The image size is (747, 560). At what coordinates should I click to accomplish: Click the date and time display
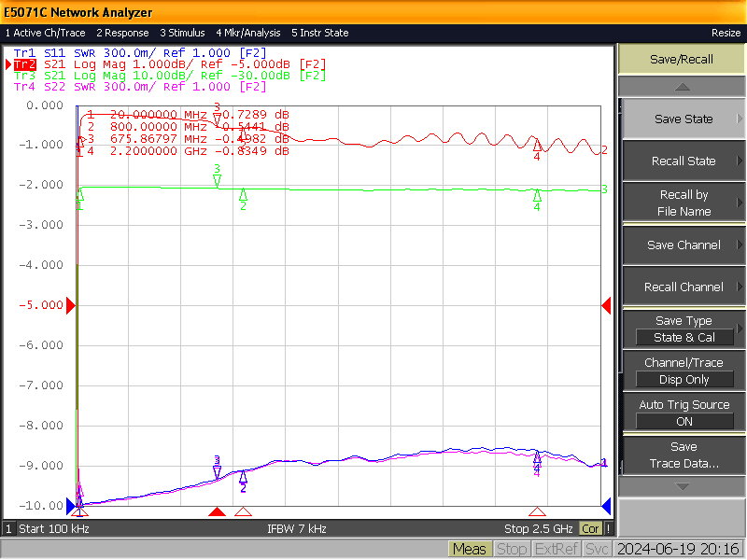(678, 549)
